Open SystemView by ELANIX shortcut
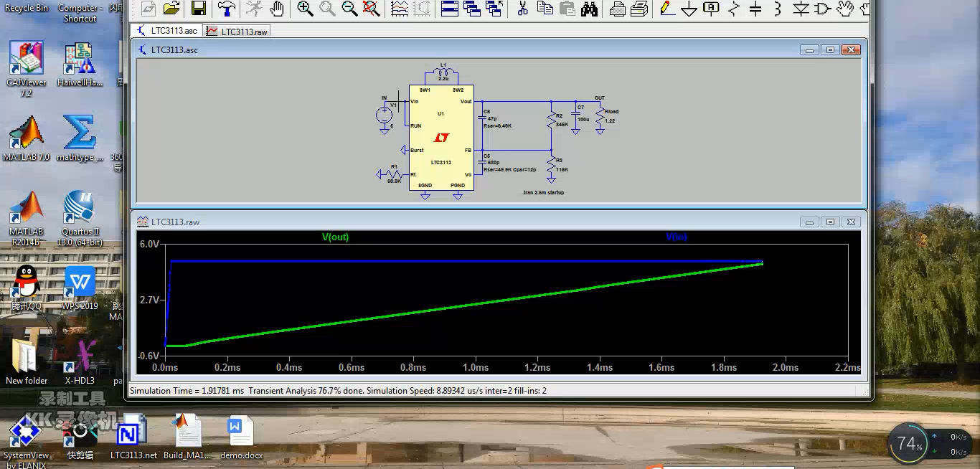This screenshot has height=469, width=980. (27, 442)
